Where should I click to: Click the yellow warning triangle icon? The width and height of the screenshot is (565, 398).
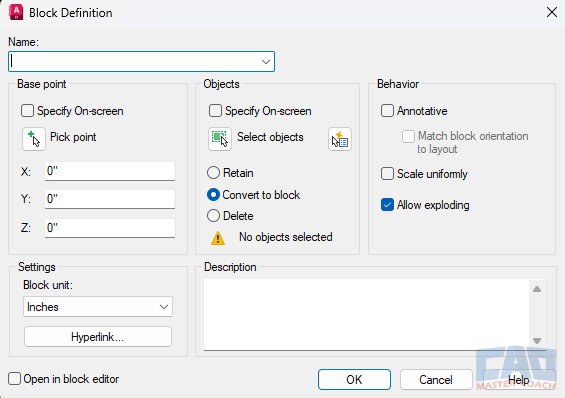click(x=218, y=238)
